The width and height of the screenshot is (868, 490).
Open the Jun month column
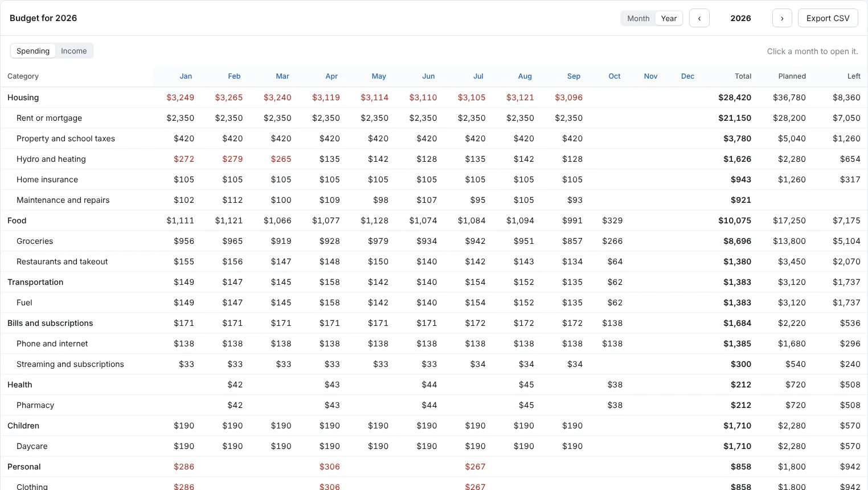pos(428,76)
